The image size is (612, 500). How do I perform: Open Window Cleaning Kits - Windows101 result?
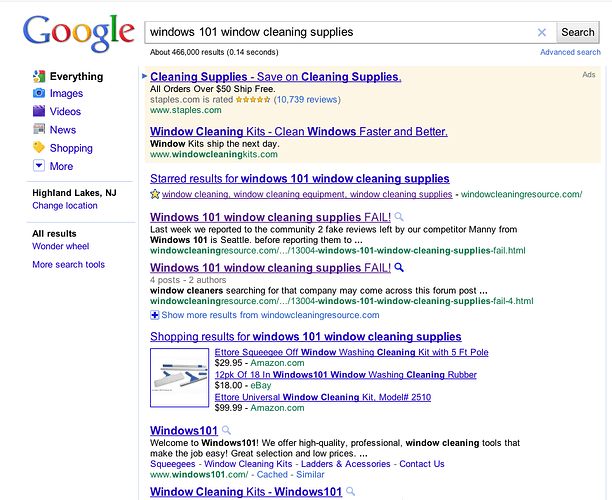coord(246,492)
